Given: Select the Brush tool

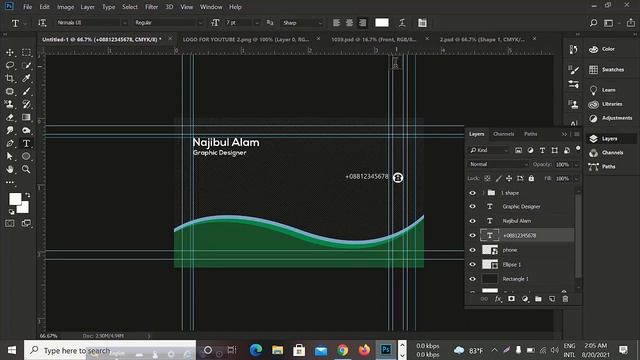Looking at the screenshot, I should click(26, 91).
